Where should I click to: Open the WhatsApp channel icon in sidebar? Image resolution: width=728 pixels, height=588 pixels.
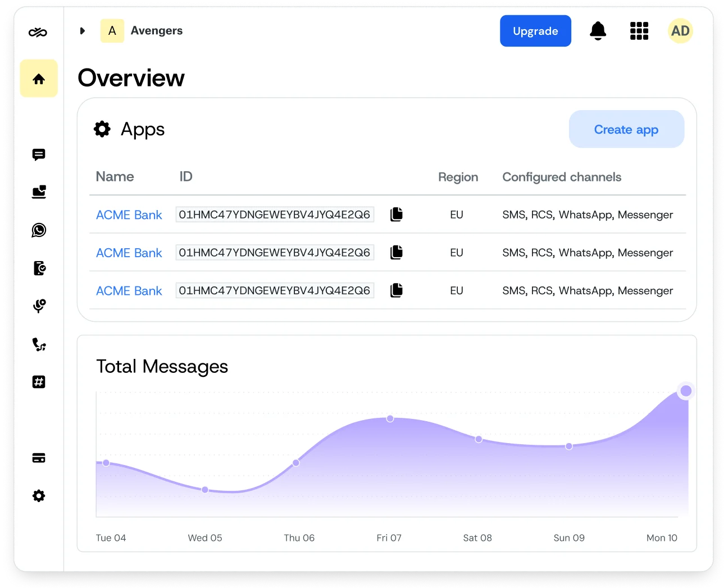(x=39, y=230)
